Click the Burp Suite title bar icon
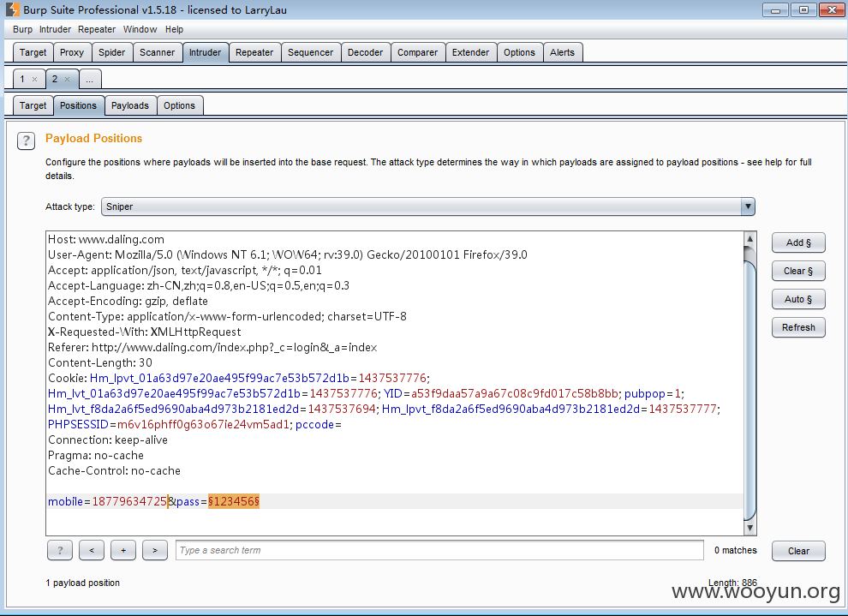 click(x=13, y=9)
